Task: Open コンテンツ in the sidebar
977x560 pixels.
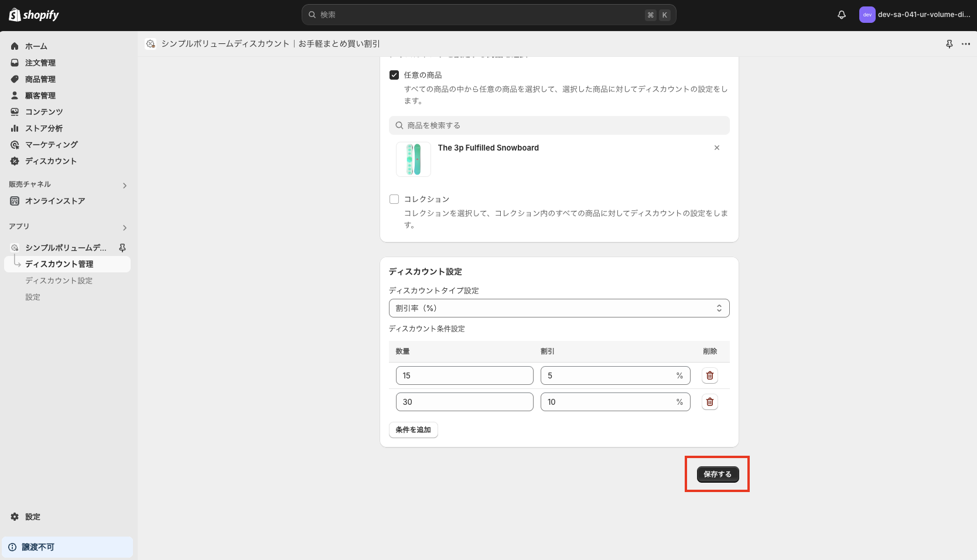Action: click(x=44, y=112)
